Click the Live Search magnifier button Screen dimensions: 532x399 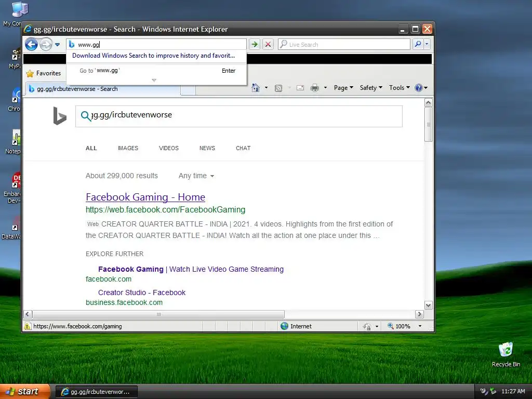click(x=418, y=44)
